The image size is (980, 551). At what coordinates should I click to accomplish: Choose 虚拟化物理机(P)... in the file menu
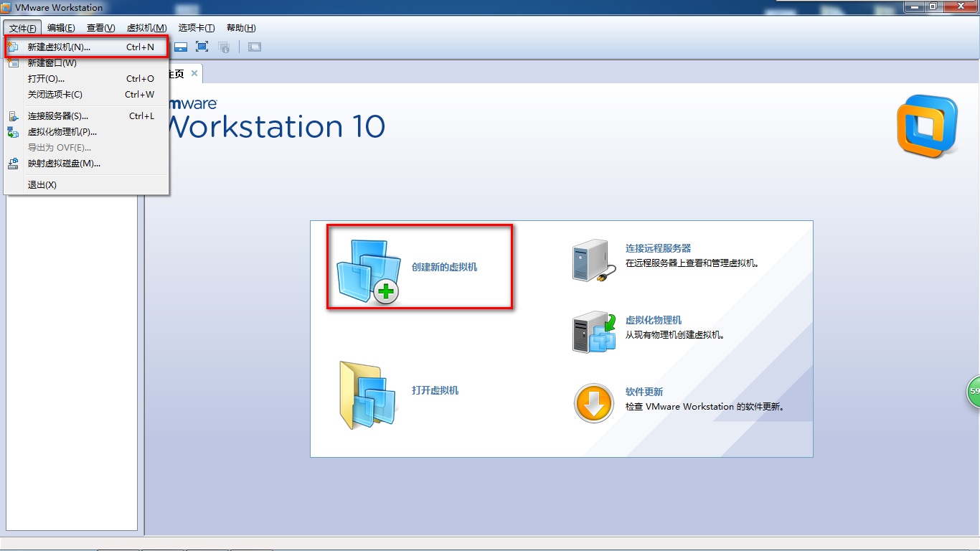coord(86,132)
